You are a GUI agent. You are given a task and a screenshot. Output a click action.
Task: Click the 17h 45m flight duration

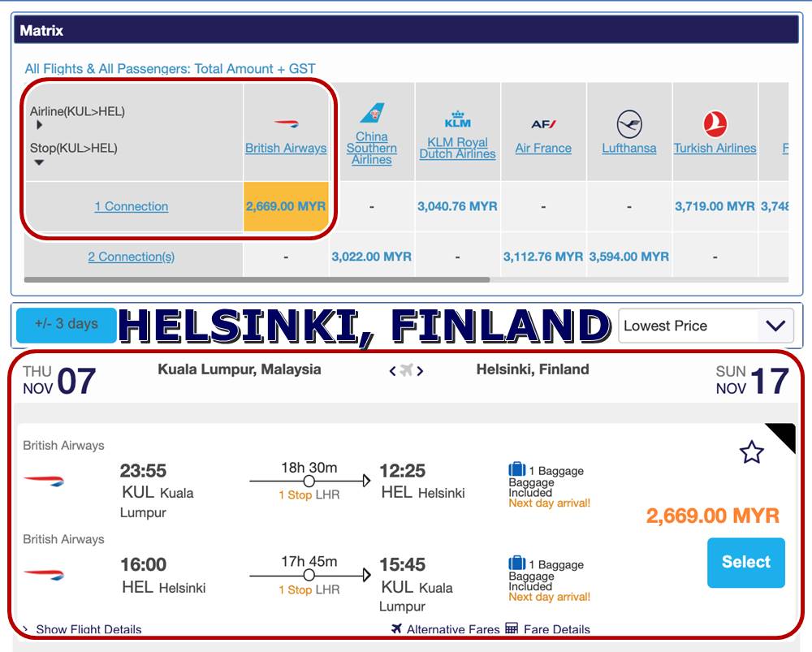309,561
